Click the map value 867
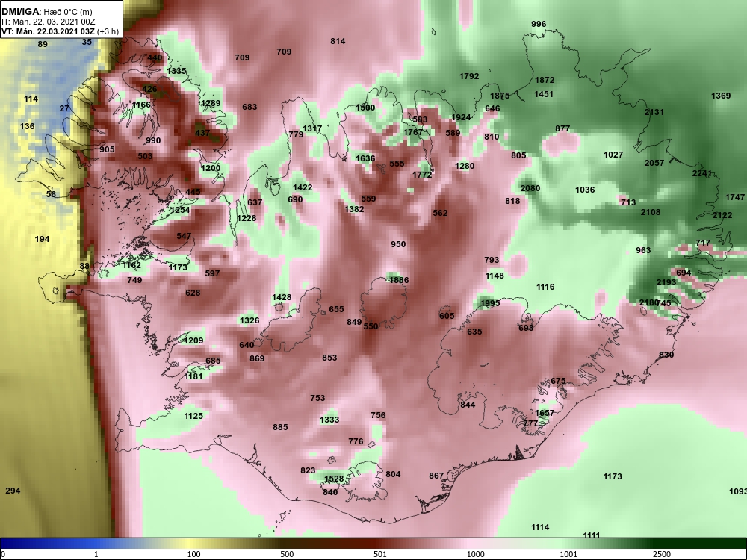747x560 pixels. [436, 475]
